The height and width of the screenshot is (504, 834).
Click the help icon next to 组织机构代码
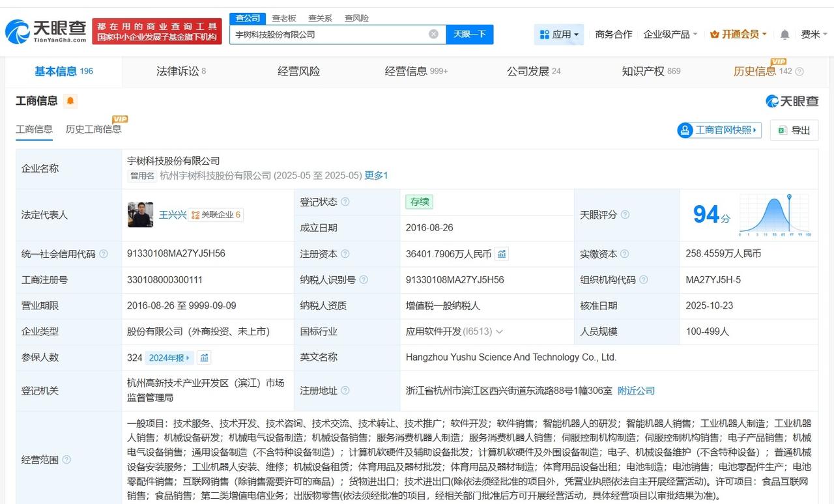click(643, 280)
